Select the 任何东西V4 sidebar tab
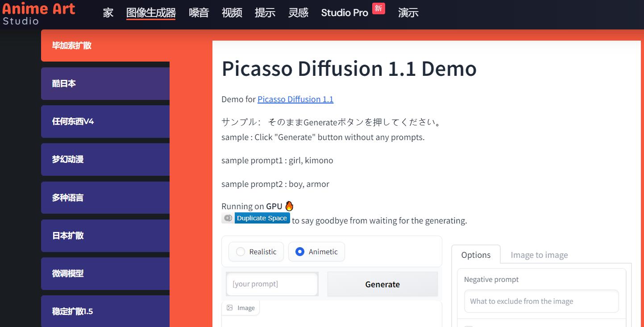 pyautogui.click(x=105, y=121)
